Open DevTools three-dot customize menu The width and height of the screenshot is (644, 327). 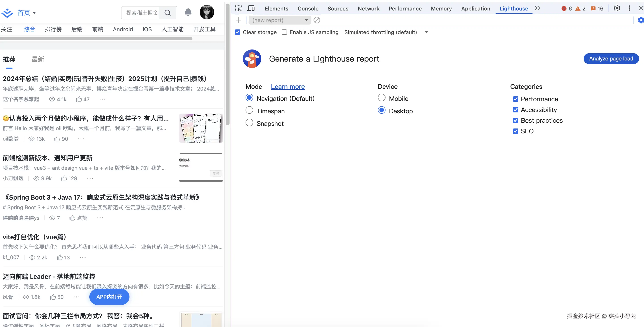(x=629, y=8)
